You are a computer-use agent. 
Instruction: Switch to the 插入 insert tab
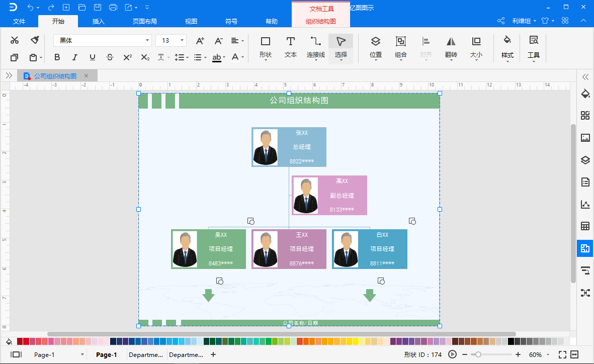point(99,21)
